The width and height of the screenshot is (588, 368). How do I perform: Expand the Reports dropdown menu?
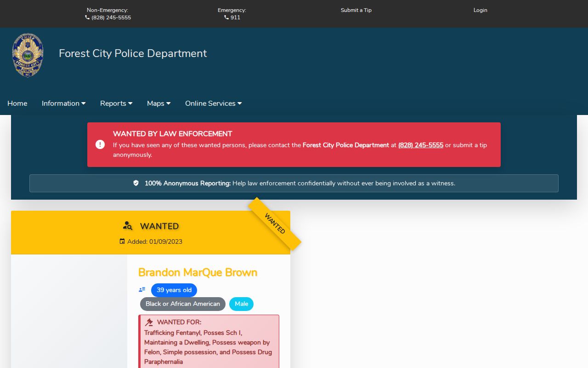[116, 103]
